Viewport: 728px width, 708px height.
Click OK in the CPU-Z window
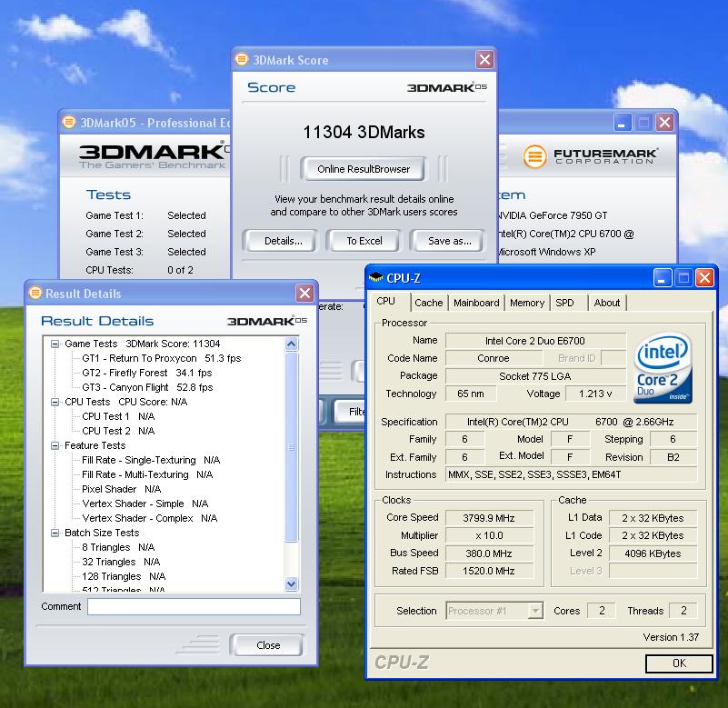point(679,663)
